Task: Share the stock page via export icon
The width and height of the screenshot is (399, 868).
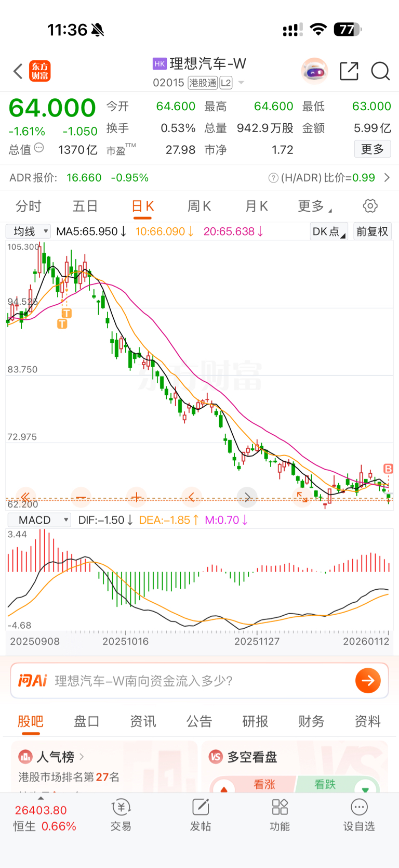Action: pos(349,71)
